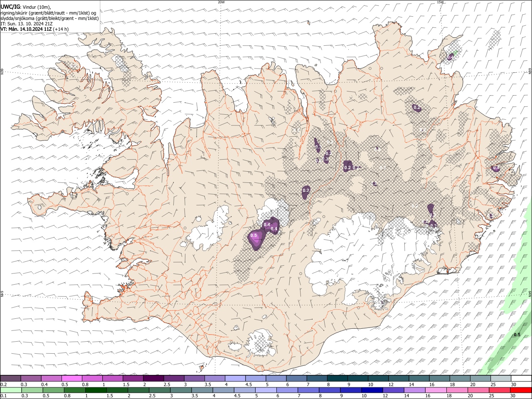This screenshot has width=532, height=399.
Task: Pick the red swatch at 30 in the bottom legend row
Action: point(521,390)
